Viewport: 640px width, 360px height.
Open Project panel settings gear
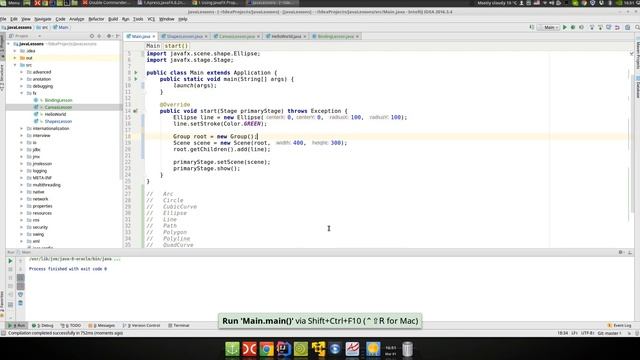pyautogui.click(x=109, y=36)
